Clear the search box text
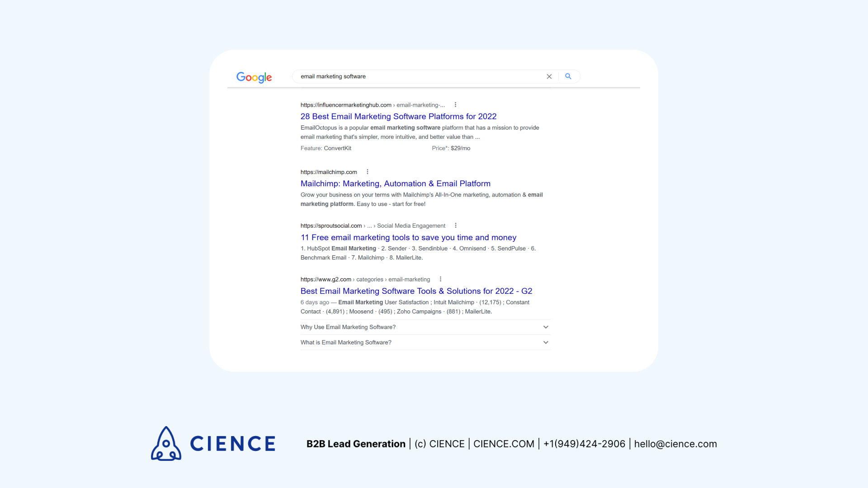The width and height of the screenshot is (868, 488). point(549,77)
